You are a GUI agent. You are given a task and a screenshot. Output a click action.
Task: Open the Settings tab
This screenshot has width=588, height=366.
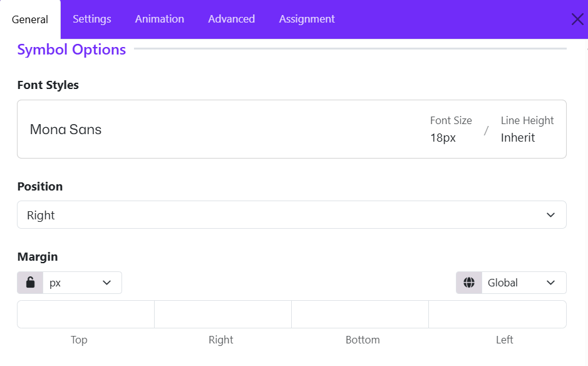click(x=92, y=19)
